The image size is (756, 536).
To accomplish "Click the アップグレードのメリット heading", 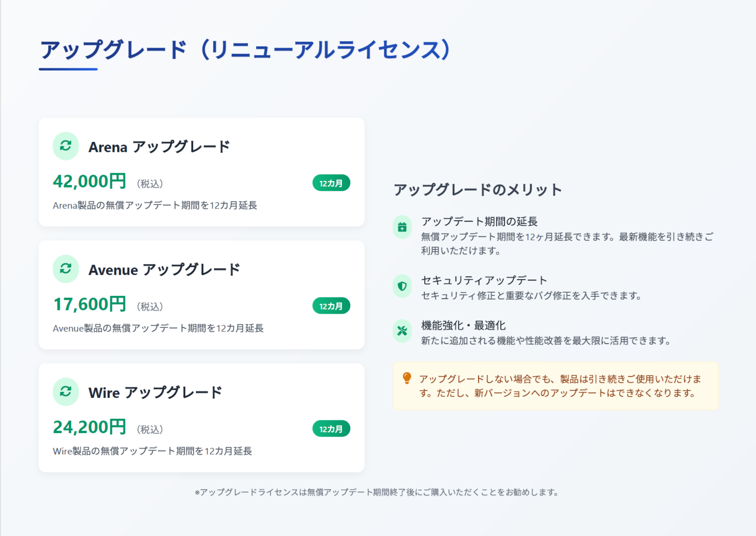I will 478,190.
